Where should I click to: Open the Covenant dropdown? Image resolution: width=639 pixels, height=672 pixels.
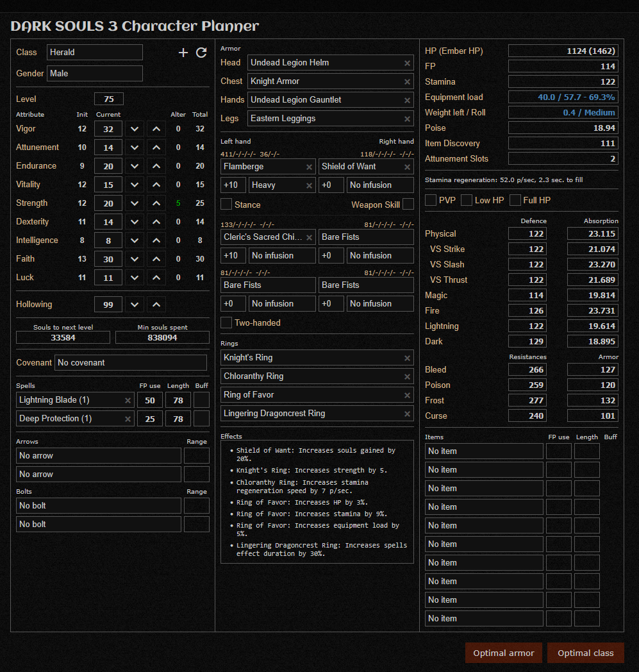[131, 362]
